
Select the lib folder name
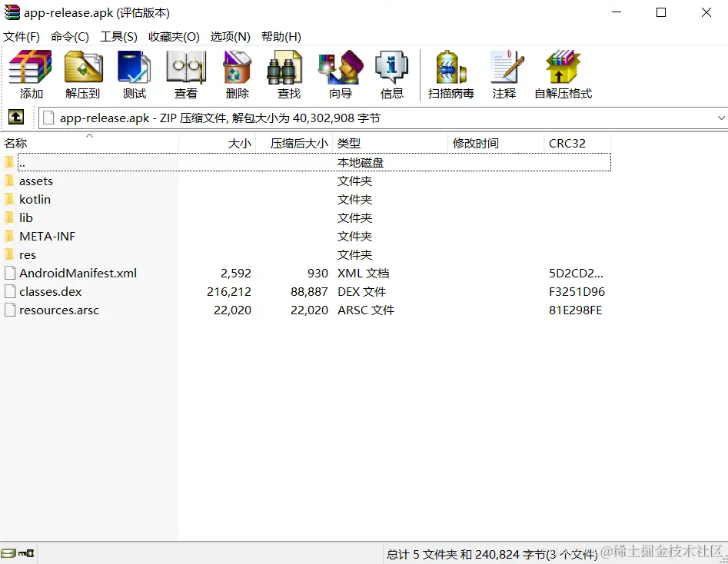pyautogui.click(x=26, y=217)
